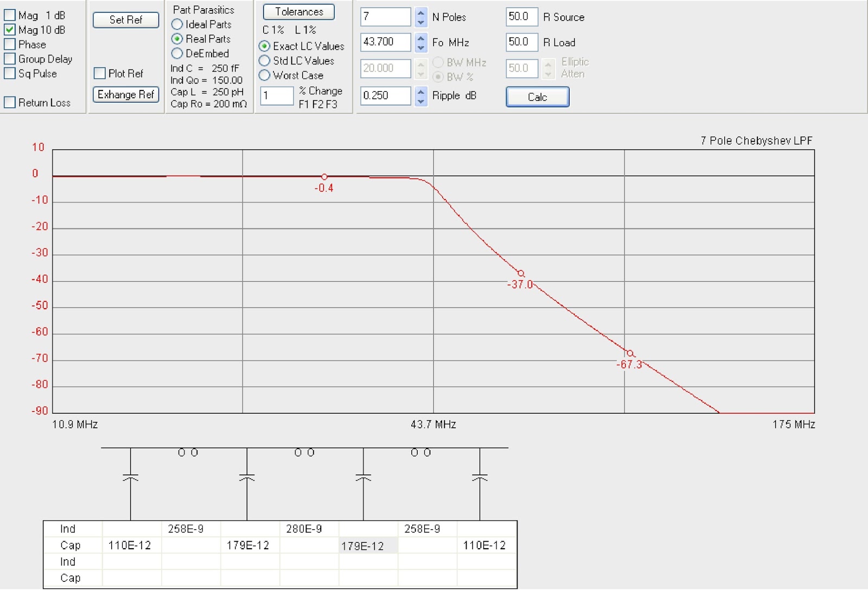Click the Ripple dB input field

coord(386,96)
